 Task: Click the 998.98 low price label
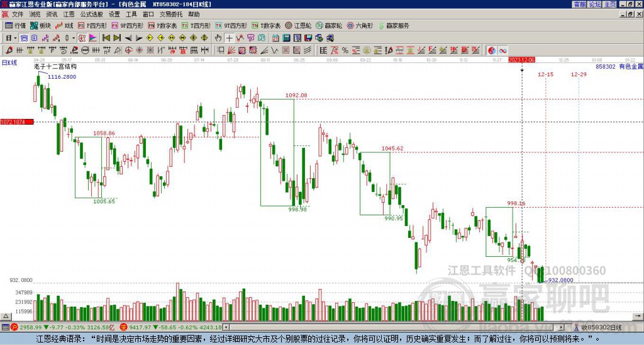pos(297,209)
